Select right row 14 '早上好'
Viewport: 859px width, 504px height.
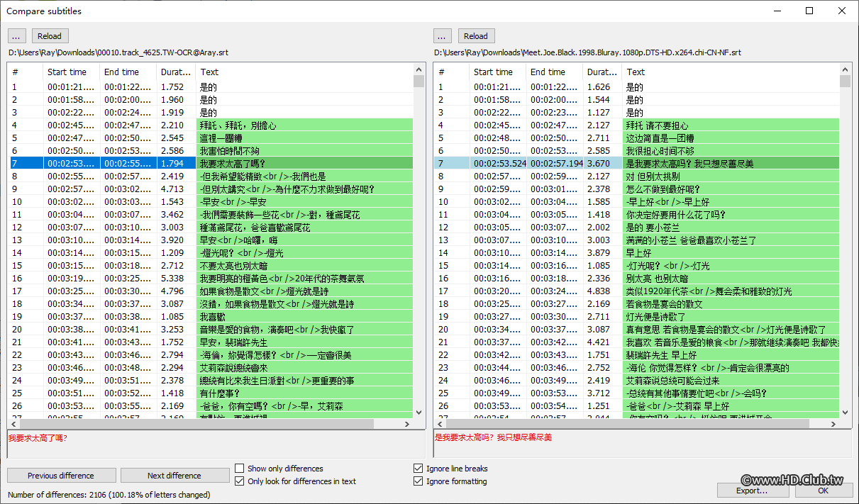pyautogui.click(x=636, y=253)
